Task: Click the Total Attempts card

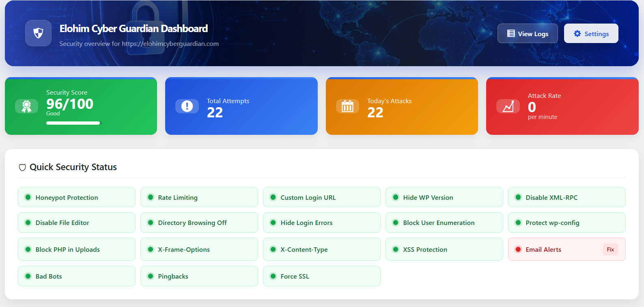Action: 241,106
